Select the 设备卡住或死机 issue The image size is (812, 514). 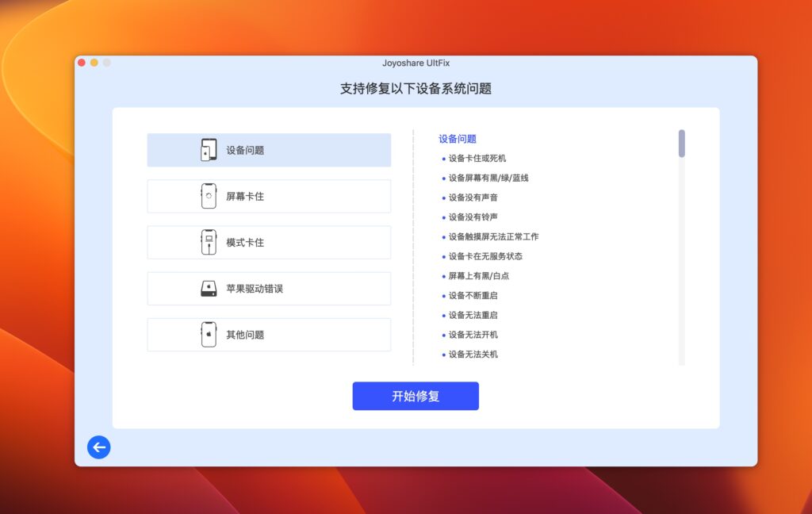click(477, 158)
